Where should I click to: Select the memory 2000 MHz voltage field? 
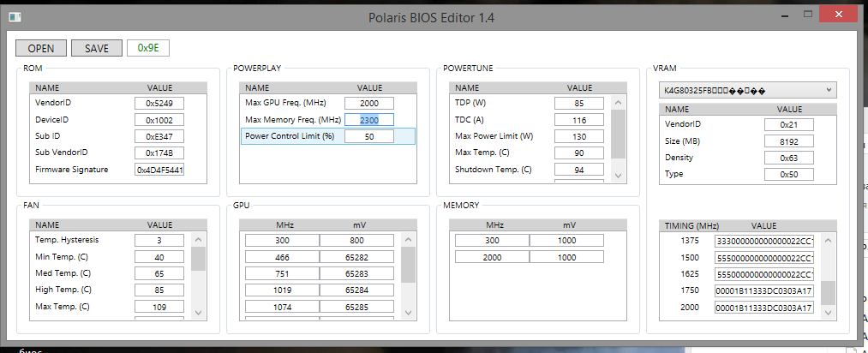[566, 257]
